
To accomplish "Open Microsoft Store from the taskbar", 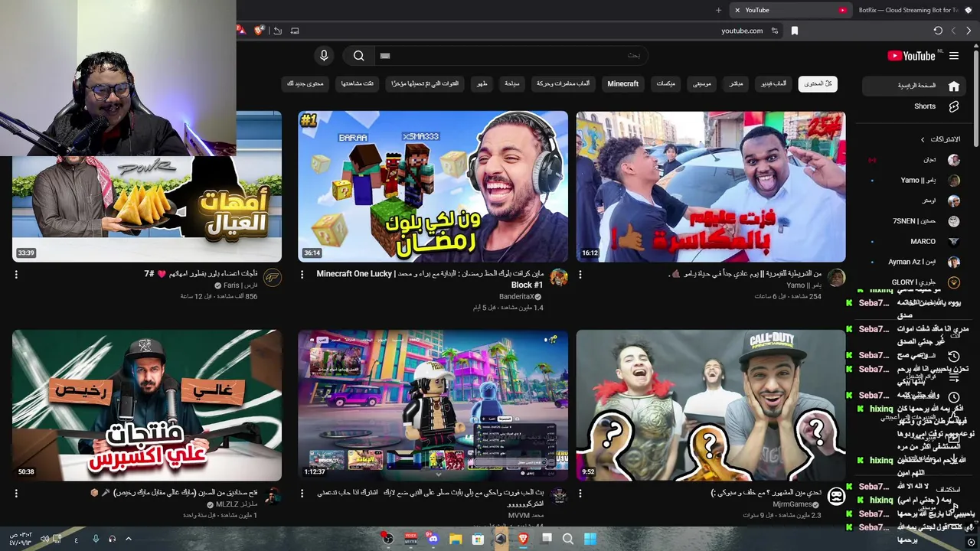I will tap(479, 539).
